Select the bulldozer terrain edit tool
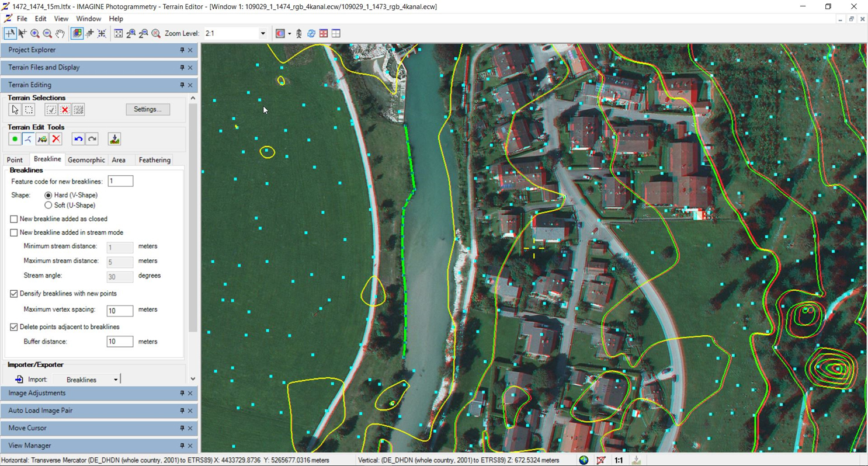This screenshot has height=466, width=868. [42, 139]
